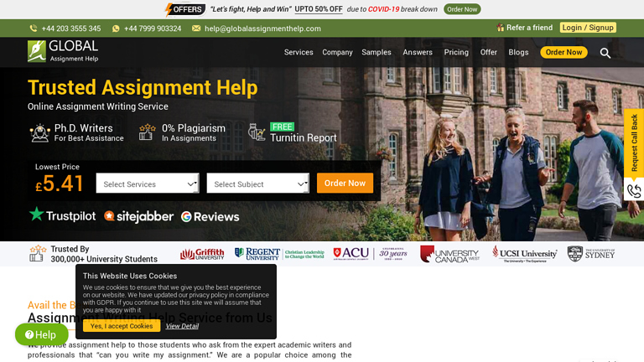Click the Global Assignment Help logo
Image resolution: width=644 pixels, height=362 pixels.
63,51
